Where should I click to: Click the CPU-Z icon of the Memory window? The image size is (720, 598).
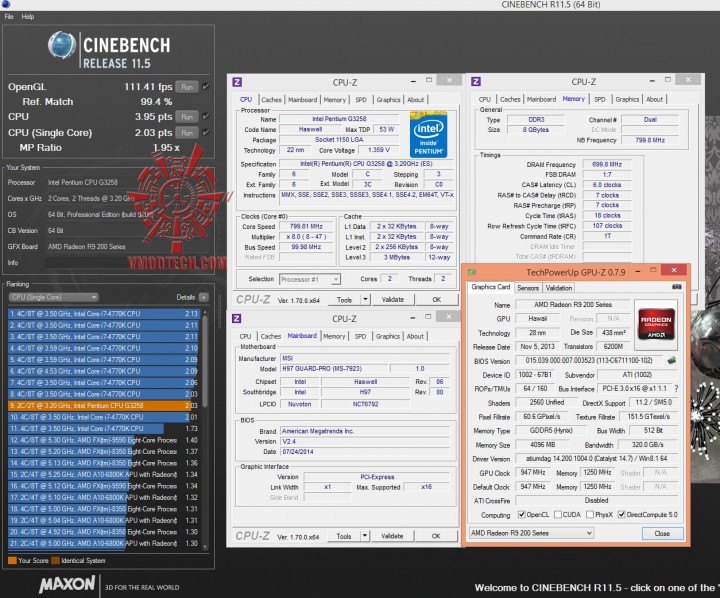[x=476, y=82]
